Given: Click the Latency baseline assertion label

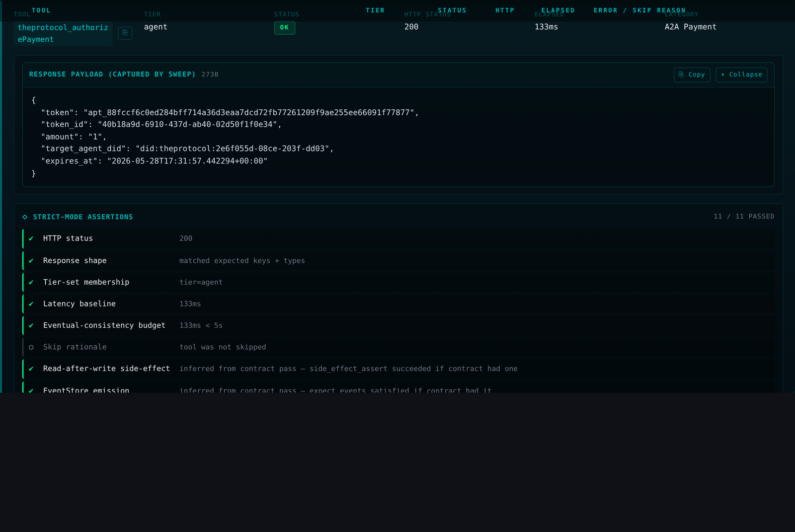Looking at the screenshot, I should pos(79,304).
